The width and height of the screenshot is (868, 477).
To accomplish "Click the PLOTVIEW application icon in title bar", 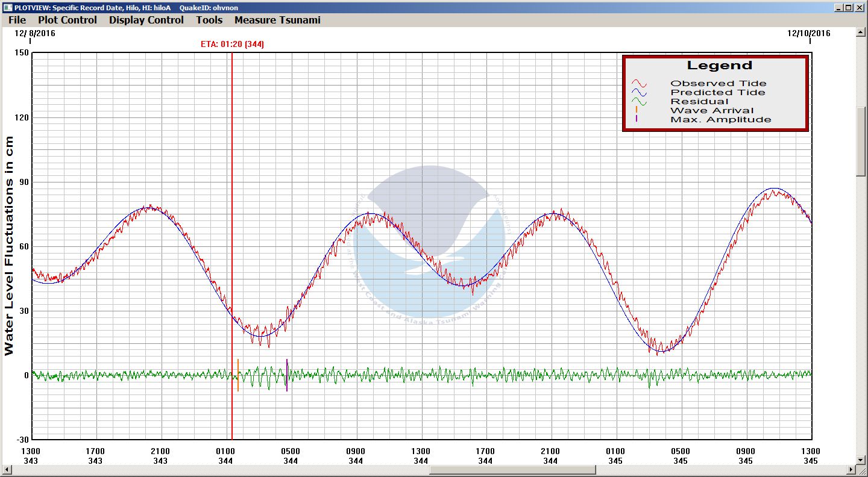I will point(7,7).
